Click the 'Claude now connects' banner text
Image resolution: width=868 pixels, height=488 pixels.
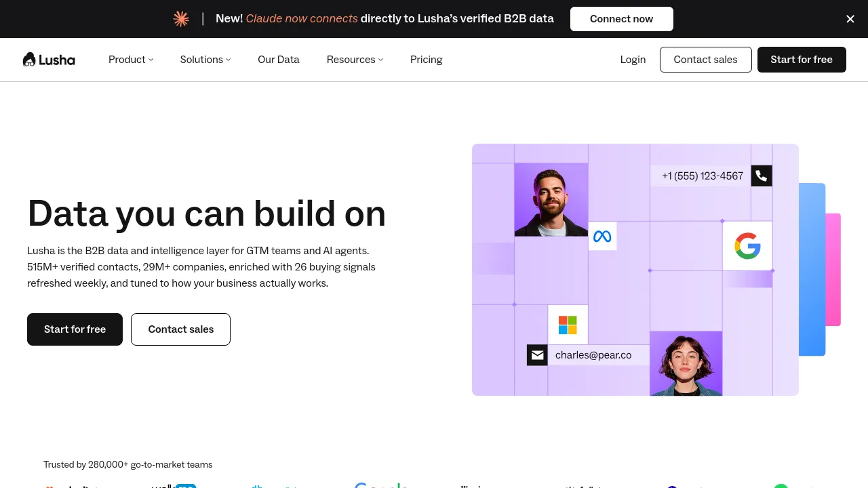point(302,19)
